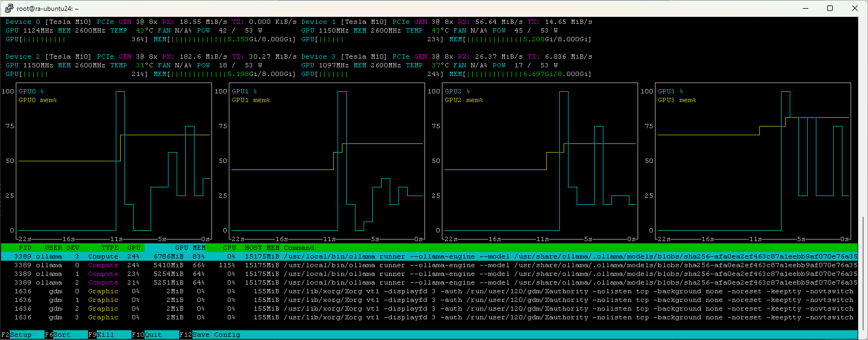Click the USER column header
The width and height of the screenshot is (868, 340).
[x=53, y=248]
